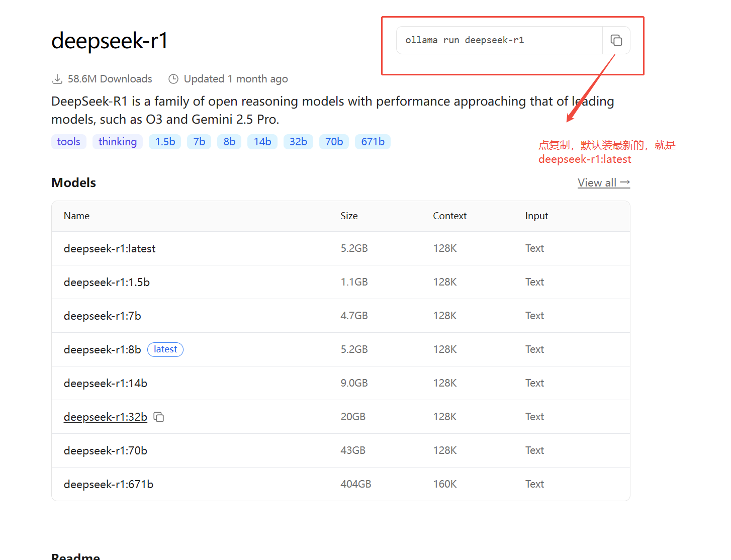The height and width of the screenshot is (560, 731).
Task: Open the deepseek-r1:14b model
Action: (106, 383)
